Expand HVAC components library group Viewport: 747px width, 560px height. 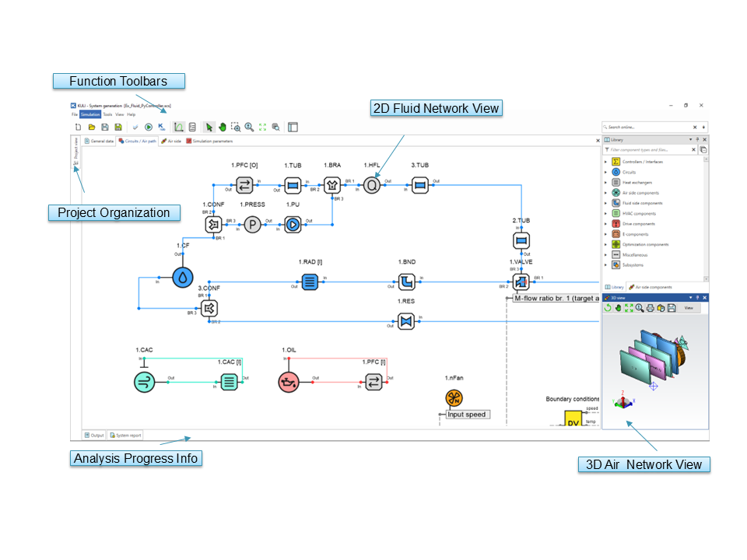(x=605, y=213)
